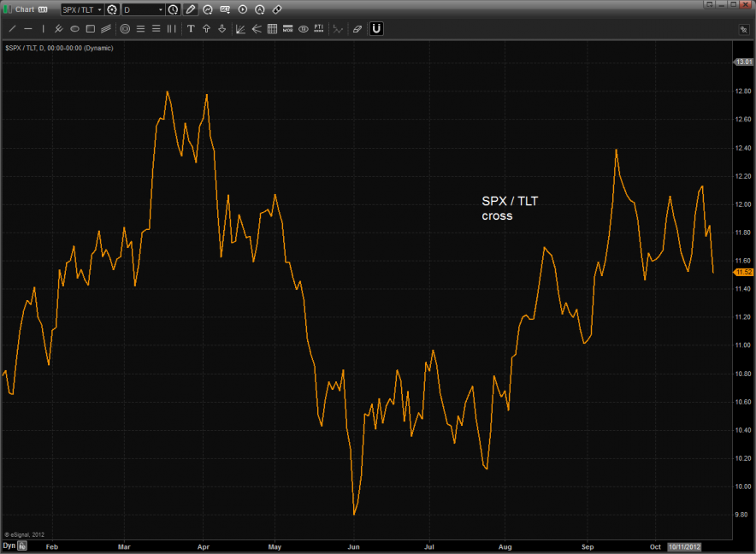Choose the ellipse drawing tool
This screenshot has height=554, width=756.
point(74,28)
